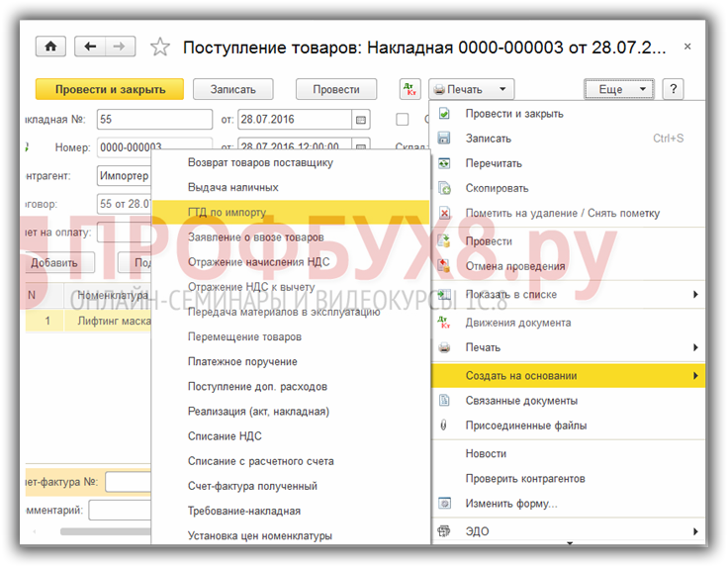Click the Записать toolbar button
Screen dimensions: 728x567
[232, 89]
